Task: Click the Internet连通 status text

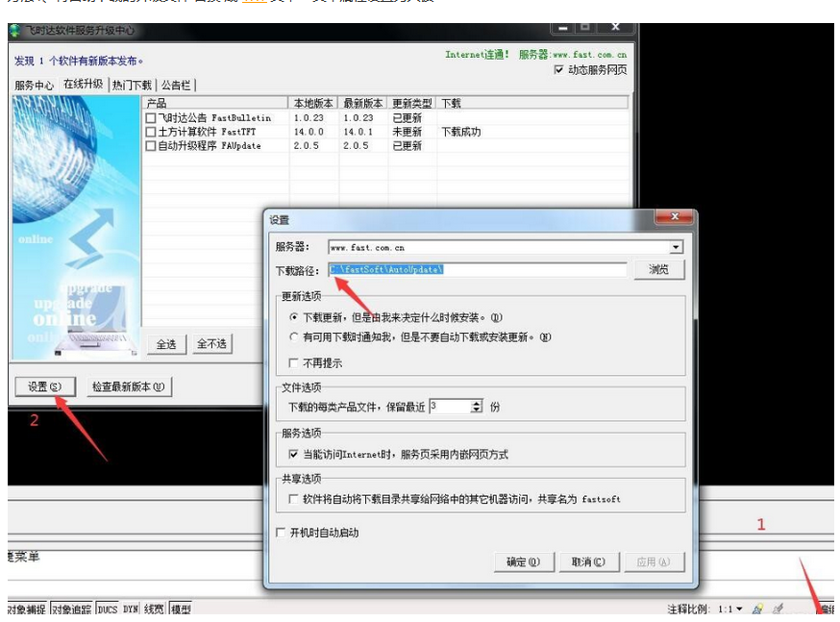Action: [478, 54]
